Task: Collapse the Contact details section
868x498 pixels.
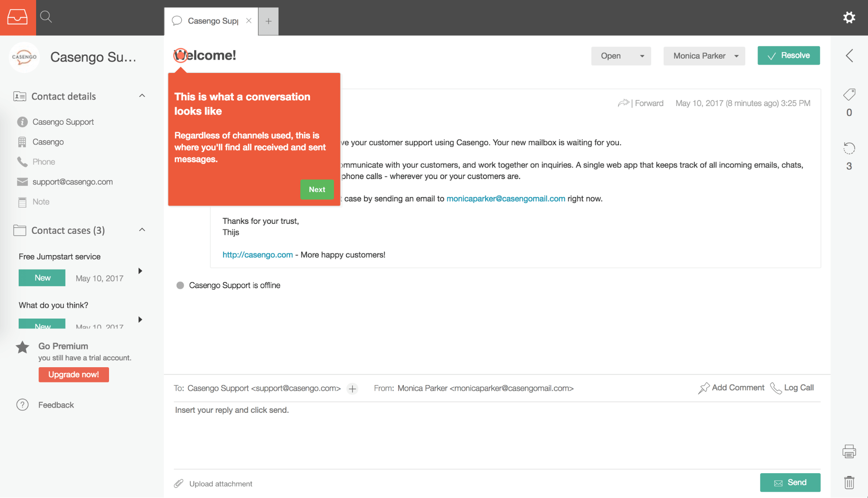Action: coord(142,96)
